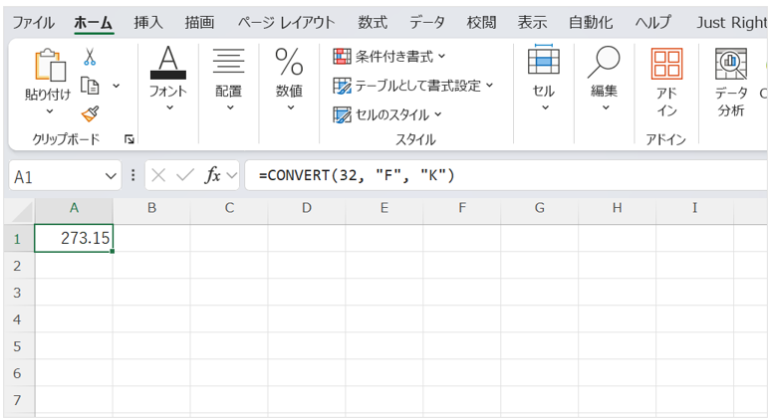Open the Alignment (配置) group icon
This screenshot has width=770, height=420.
point(228,61)
